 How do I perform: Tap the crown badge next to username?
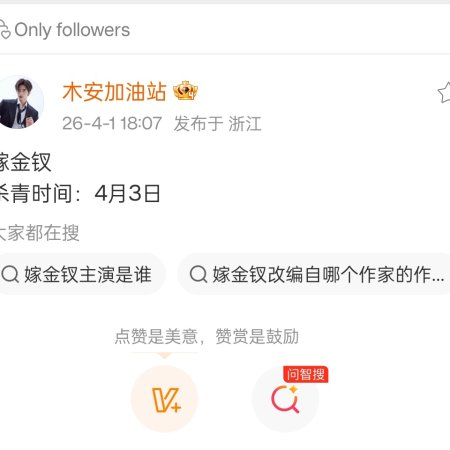coord(185,91)
